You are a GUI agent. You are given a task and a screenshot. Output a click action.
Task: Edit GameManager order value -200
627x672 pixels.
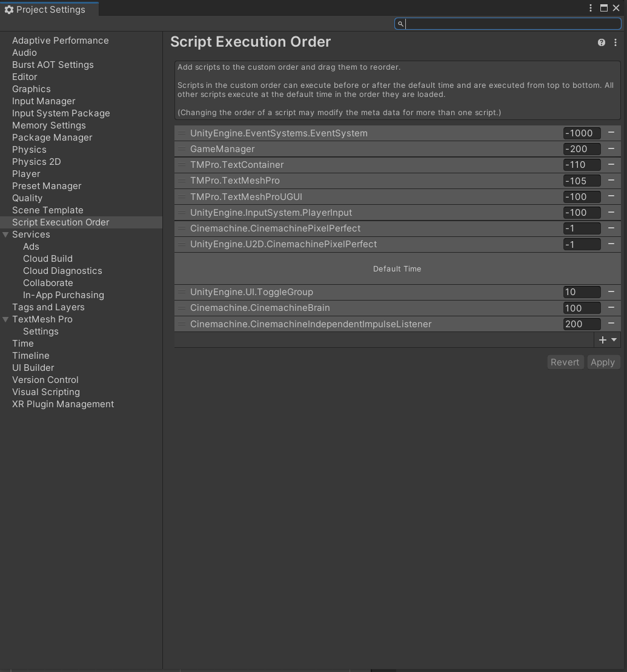coord(582,149)
